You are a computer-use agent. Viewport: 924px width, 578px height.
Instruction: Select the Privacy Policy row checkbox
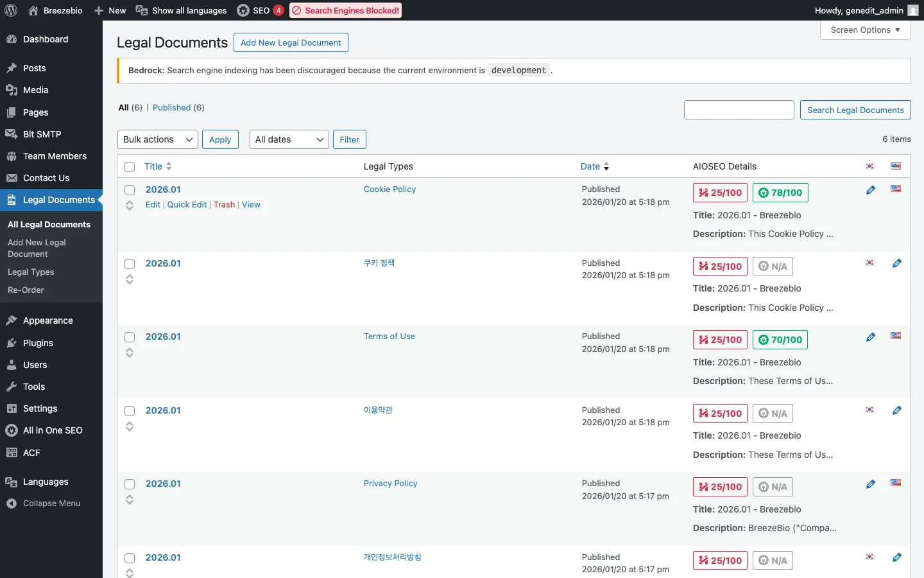130,484
